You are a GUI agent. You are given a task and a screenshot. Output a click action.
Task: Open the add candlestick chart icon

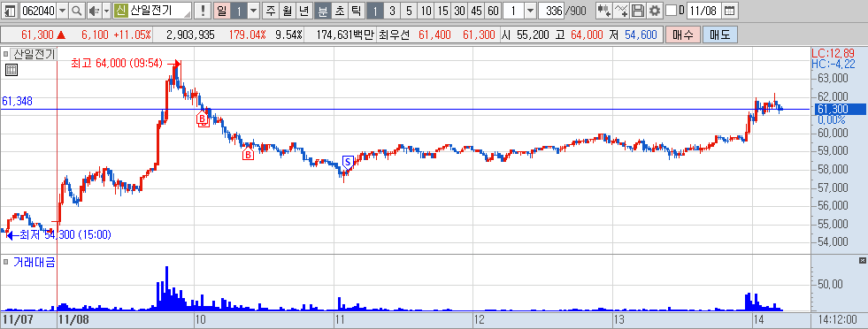click(605, 11)
